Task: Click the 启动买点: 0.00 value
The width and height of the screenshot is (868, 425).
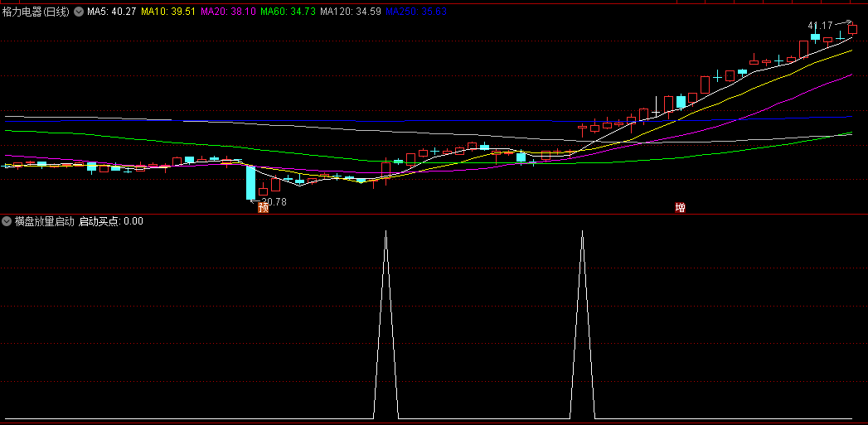Action: (x=111, y=221)
